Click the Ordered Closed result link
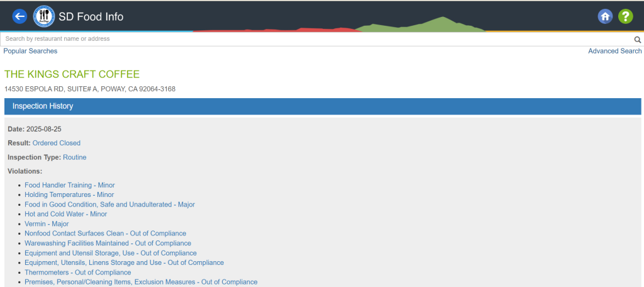 point(57,143)
